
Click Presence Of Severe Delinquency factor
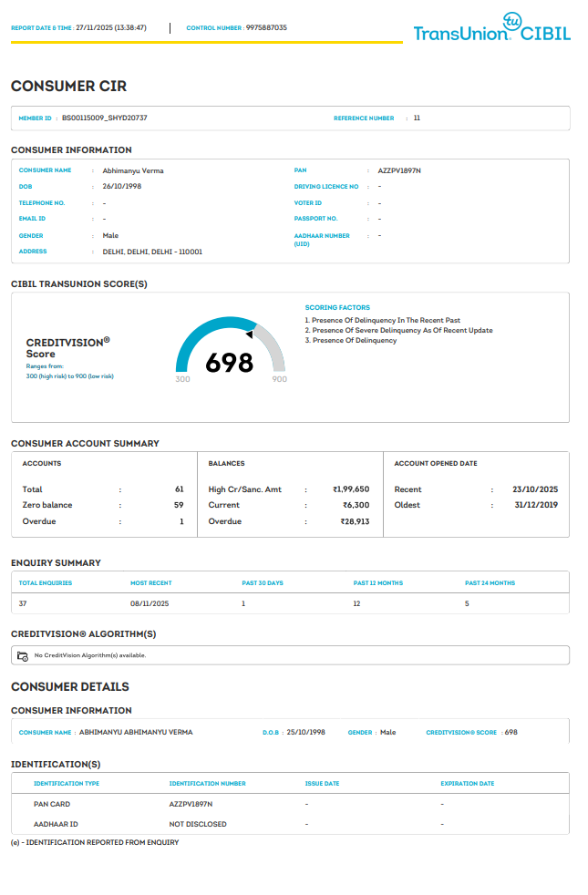(x=402, y=330)
